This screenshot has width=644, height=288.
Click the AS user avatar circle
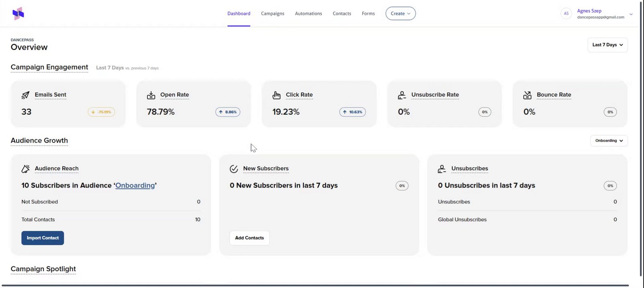pos(566,14)
